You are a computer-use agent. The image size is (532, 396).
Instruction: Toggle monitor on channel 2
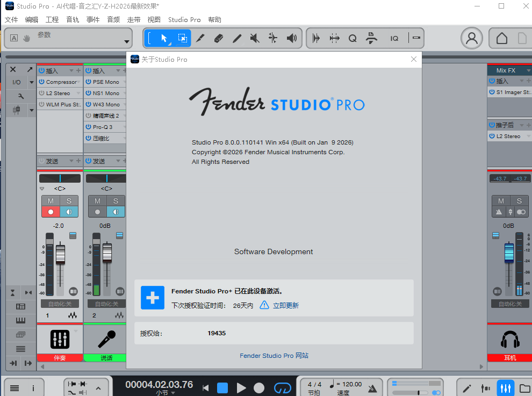pyautogui.click(x=116, y=212)
